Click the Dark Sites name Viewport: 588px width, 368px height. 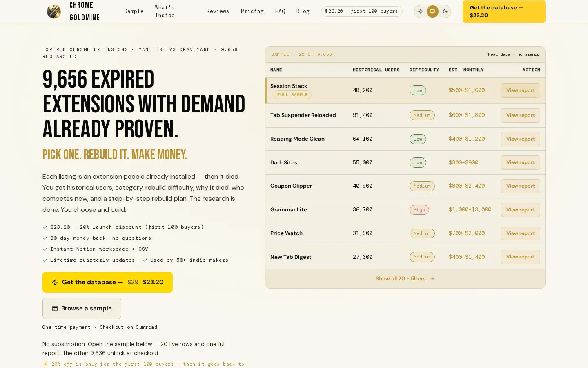point(284,162)
